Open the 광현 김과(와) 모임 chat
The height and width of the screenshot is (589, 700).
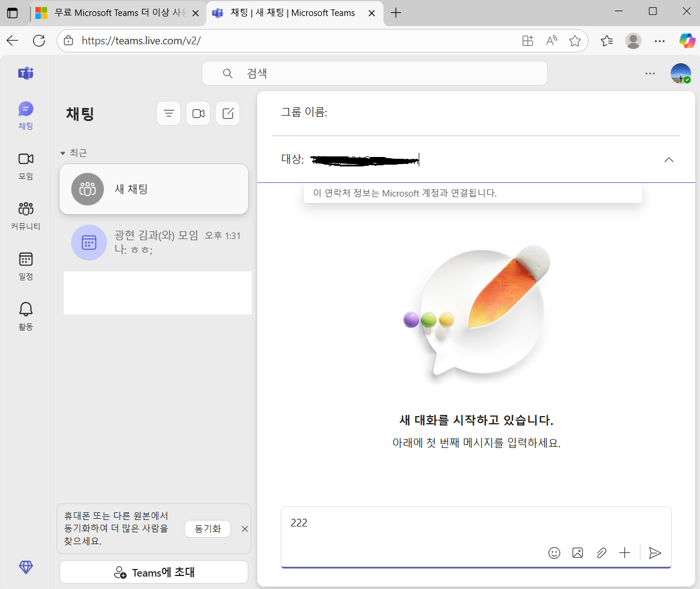tap(153, 242)
